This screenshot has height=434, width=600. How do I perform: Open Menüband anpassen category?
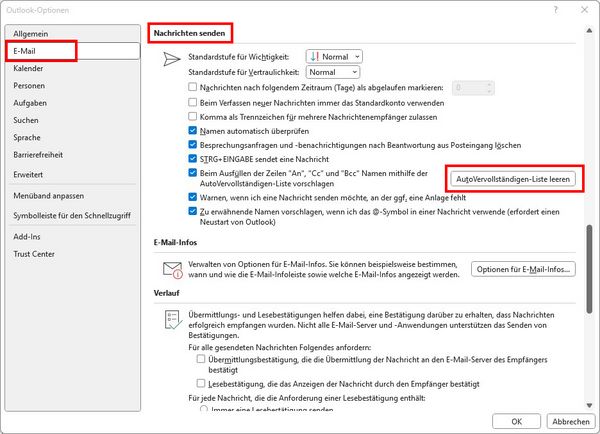[73, 196]
